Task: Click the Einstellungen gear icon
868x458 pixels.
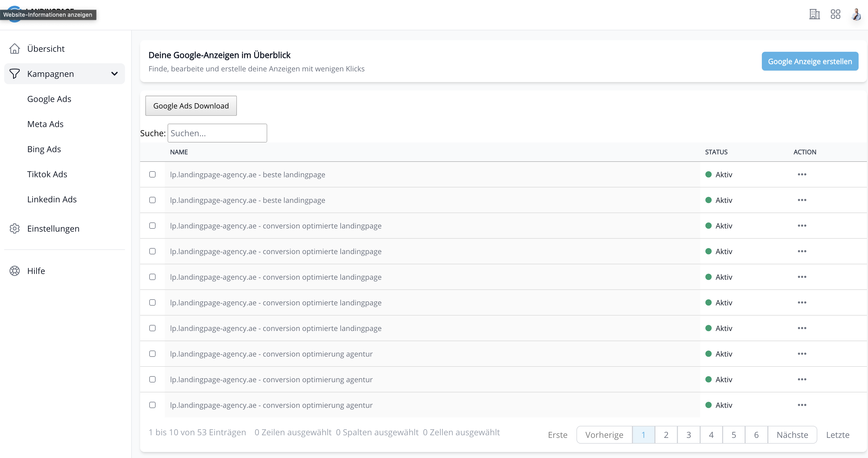Action: point(14,228)
